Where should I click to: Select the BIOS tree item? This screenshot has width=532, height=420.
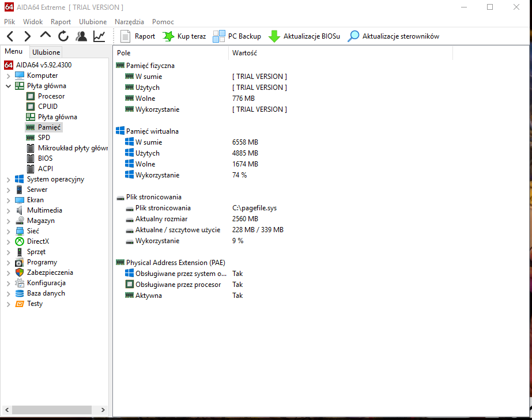(x=45, y=158)
